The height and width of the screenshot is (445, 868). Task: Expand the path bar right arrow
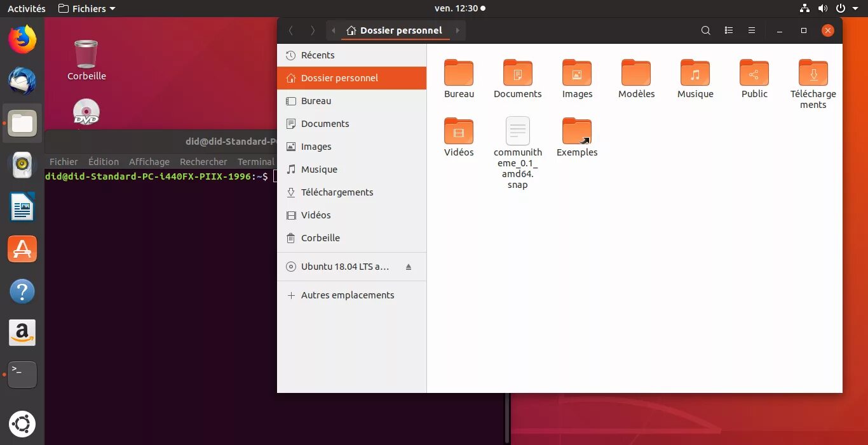pyautogui.click(x=458, y=30)
